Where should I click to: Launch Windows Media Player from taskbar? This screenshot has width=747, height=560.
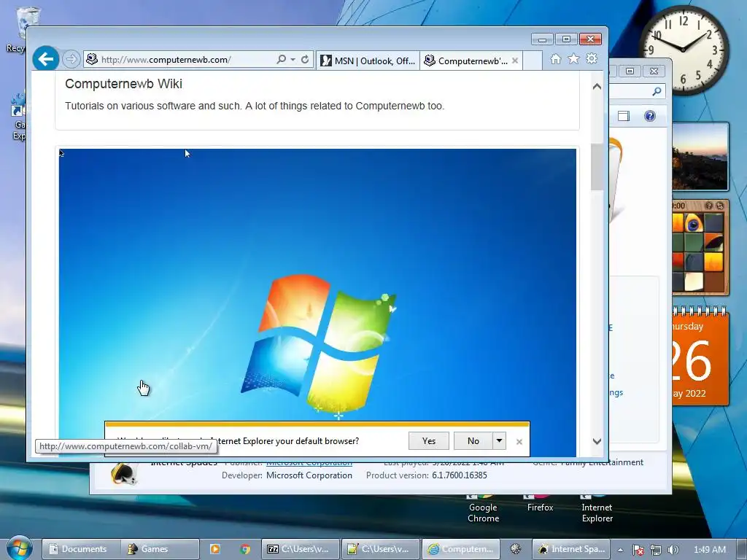[x=215, y=549]
